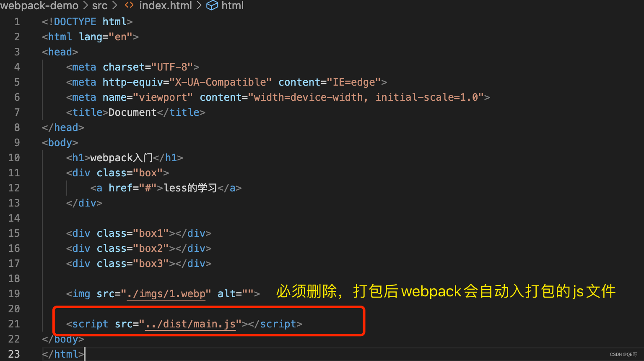Click the initial-scale=1.0 content text
Viewport: 644px width, 361px height.
427,97
